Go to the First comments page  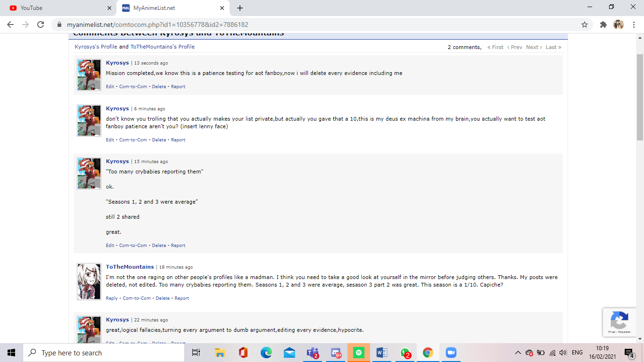[495, 47]
